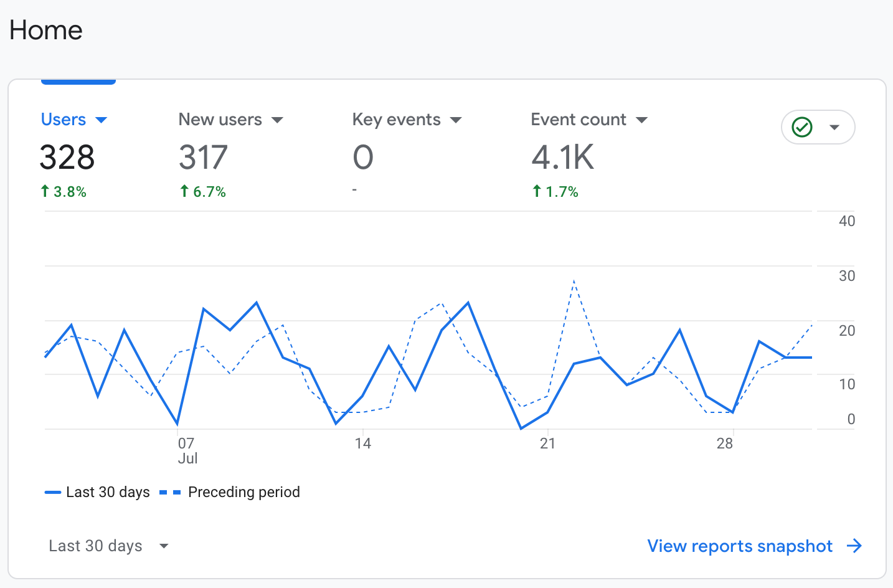This screenshot has width=893, height=588.
Task: Switch to the Event count metric tab
Action: [x=578, y=120]
